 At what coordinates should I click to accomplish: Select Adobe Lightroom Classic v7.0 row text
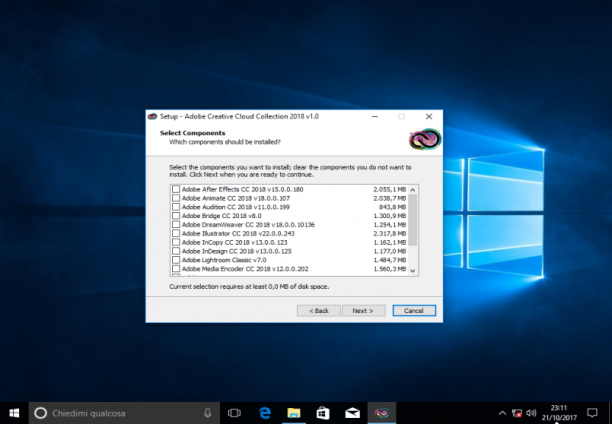point(224,260)
